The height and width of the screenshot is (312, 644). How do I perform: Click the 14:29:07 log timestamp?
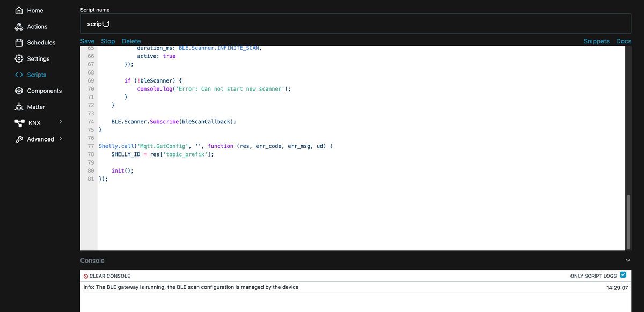tap(617, 288)
